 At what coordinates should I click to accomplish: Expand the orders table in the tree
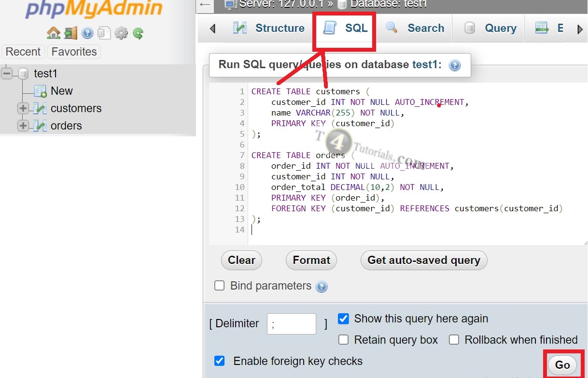(x=22, y=126)
